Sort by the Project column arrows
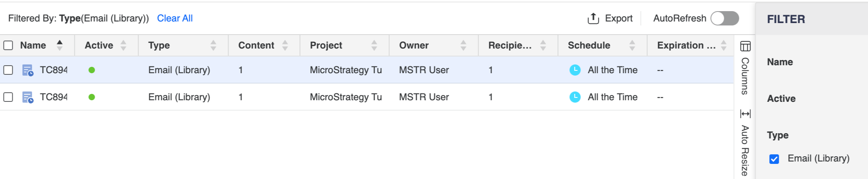868x179 pixels. tap(374, 45)
